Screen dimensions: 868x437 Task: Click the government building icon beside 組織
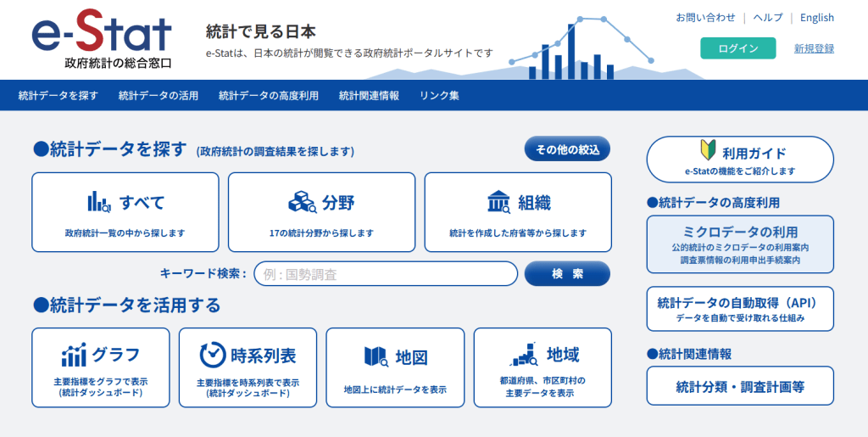(498, 202)
